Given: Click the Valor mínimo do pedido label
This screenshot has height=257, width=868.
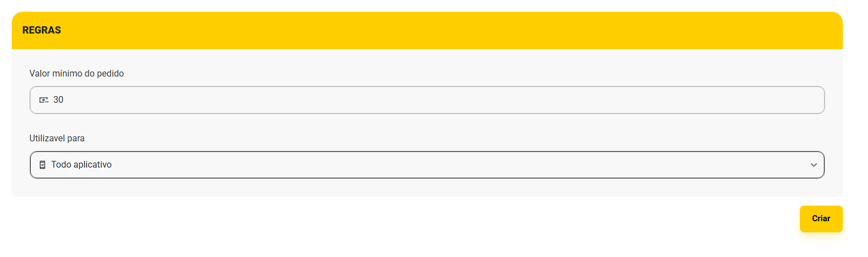Looking at the screenshot, I should 77,73.
